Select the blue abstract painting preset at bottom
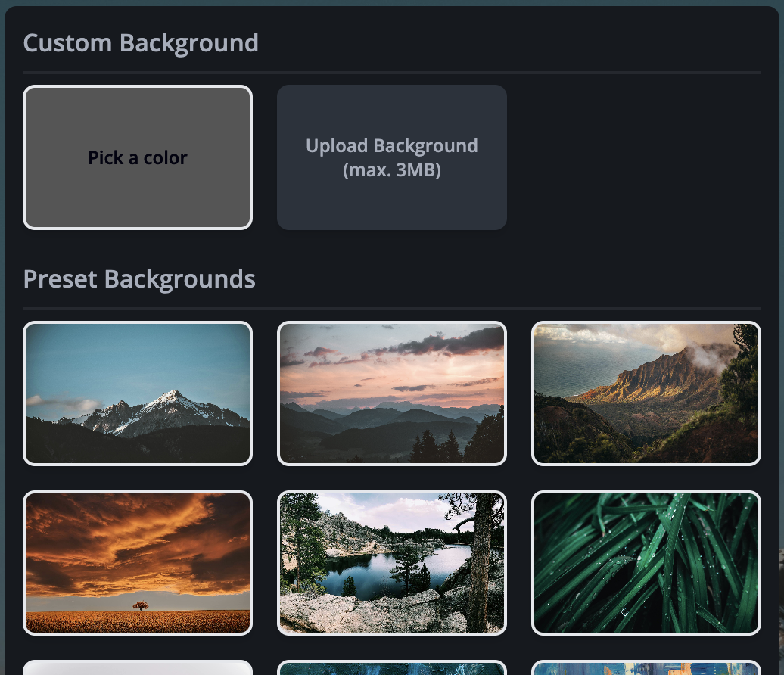The height and width of the screenshot is (675, 784). click(x=392, y=668)
